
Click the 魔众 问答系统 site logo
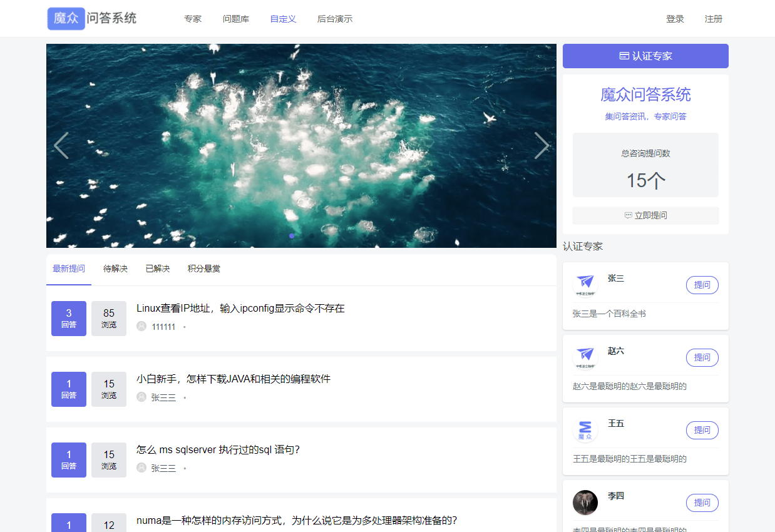[92, 19]
